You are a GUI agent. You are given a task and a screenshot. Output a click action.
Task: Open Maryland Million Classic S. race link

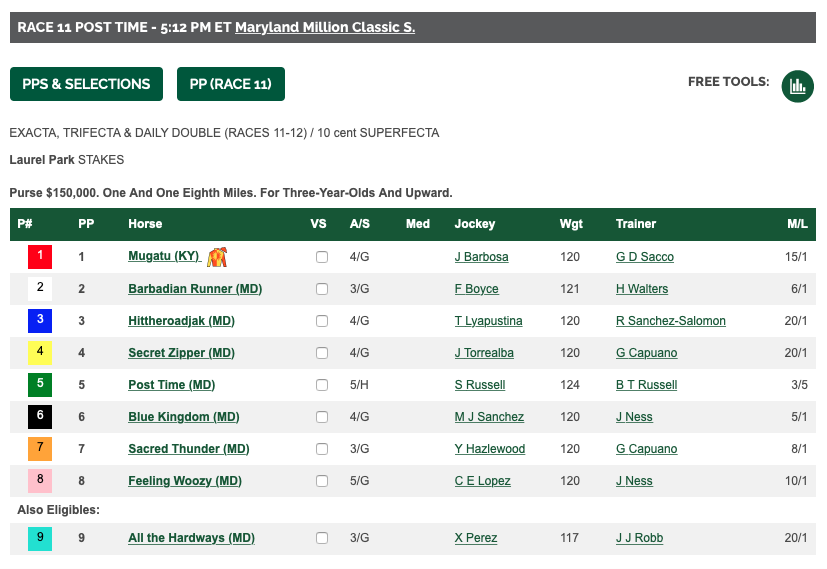tap(325, 27)
